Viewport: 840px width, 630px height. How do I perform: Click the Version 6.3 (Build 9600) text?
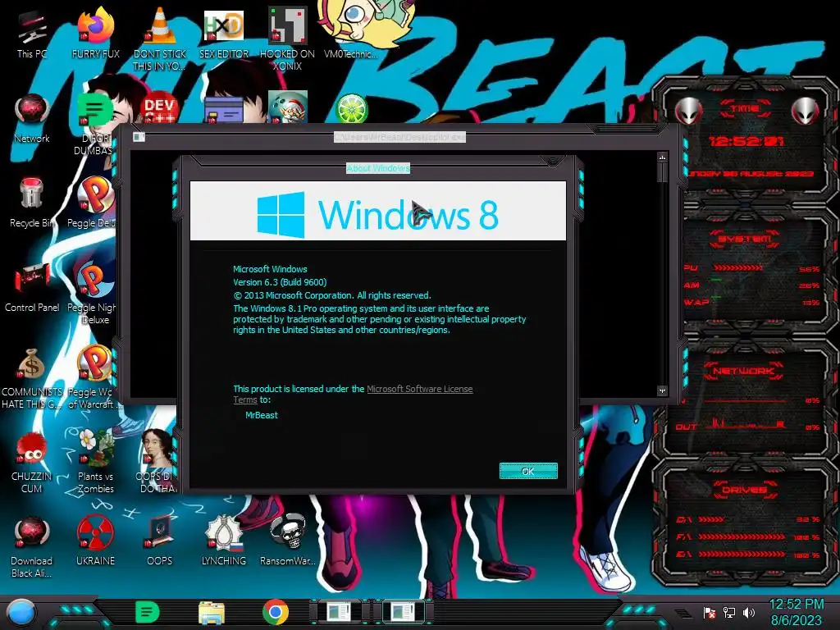(280, 282)
